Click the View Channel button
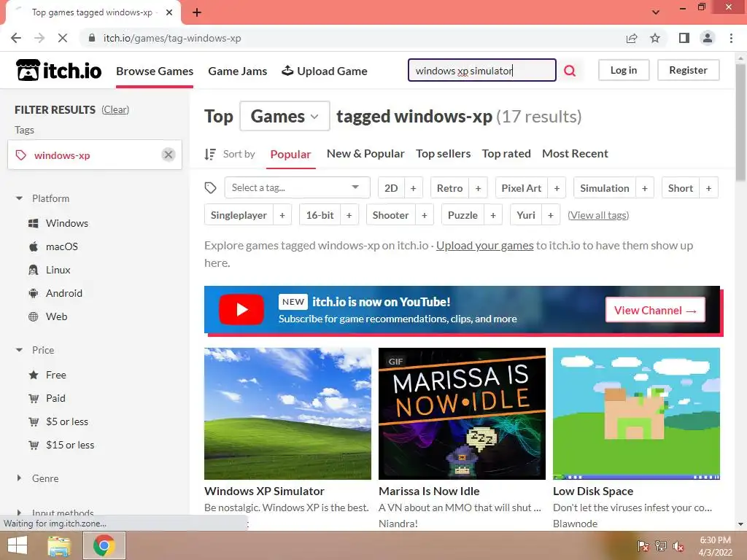The width and height of the screenshot is (747, 560). coord(655,310)
